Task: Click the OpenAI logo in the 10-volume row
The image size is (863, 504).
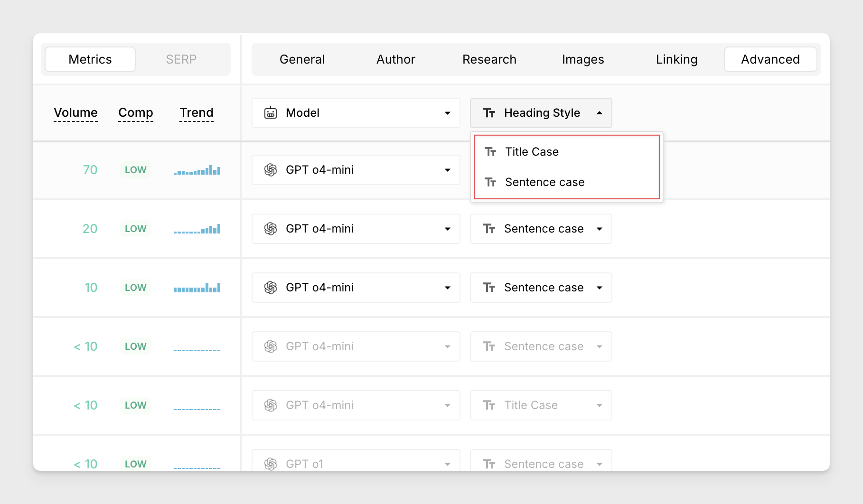Action: (x=271, y=288)
